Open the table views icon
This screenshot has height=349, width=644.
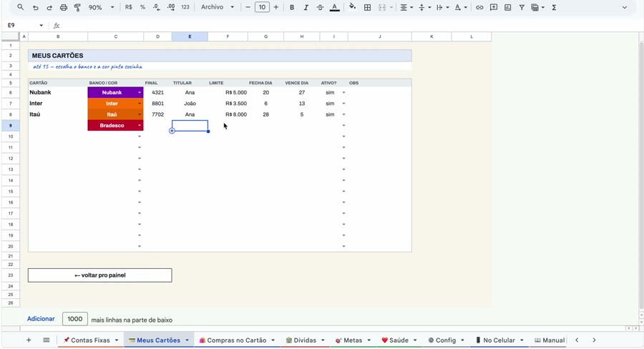pos(537,7)
